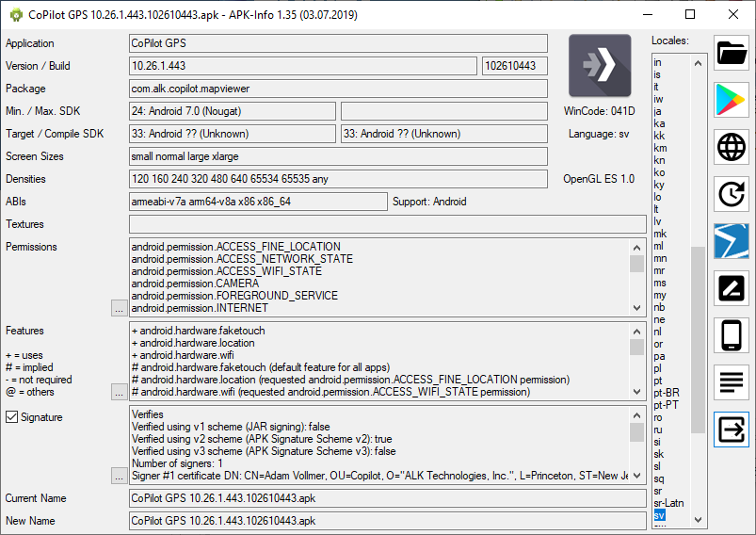The height and width of the screenshot is (535, 756).
Task: Open an APK file with the folder icon
Action: 732,53
